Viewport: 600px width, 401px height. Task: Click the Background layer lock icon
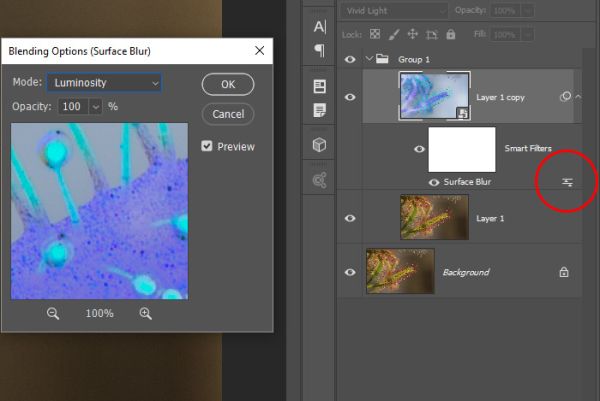[x=564, y=272]
